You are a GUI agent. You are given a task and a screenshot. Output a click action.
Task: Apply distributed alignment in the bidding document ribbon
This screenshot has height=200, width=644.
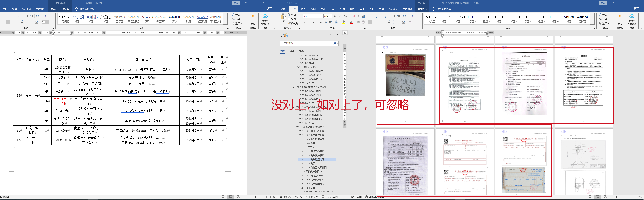389,22
